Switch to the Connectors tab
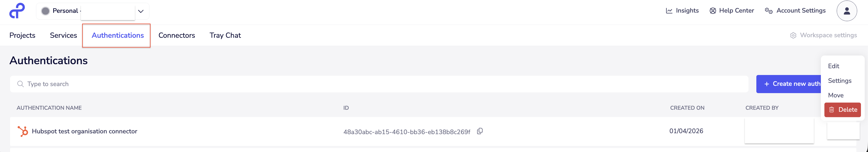Screen dimensions: 868x152 177,35
